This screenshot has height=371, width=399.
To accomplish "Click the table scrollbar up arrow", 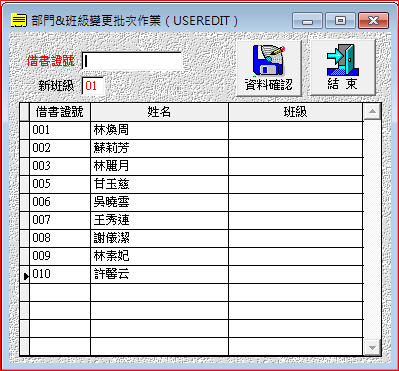I will [372, 112].
